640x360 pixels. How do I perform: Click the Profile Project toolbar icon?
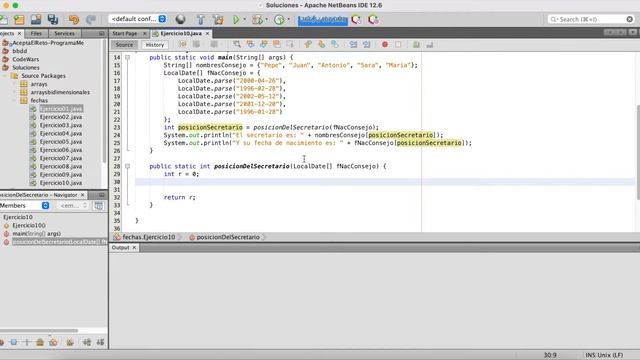click(279, 19)
